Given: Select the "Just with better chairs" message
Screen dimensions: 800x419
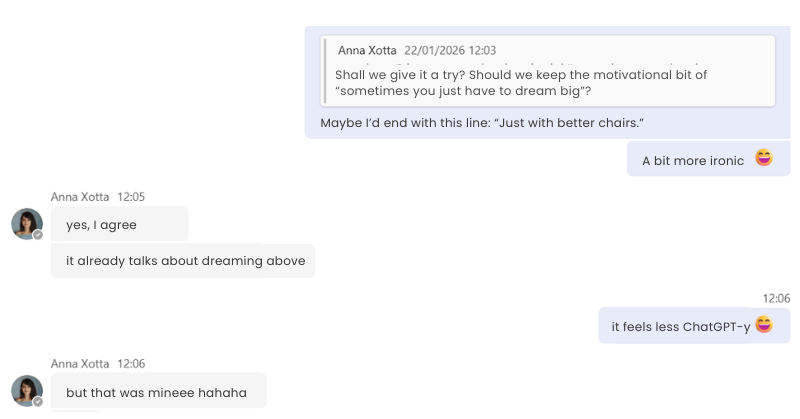Looking at the screenshot, I should (481, 122).
